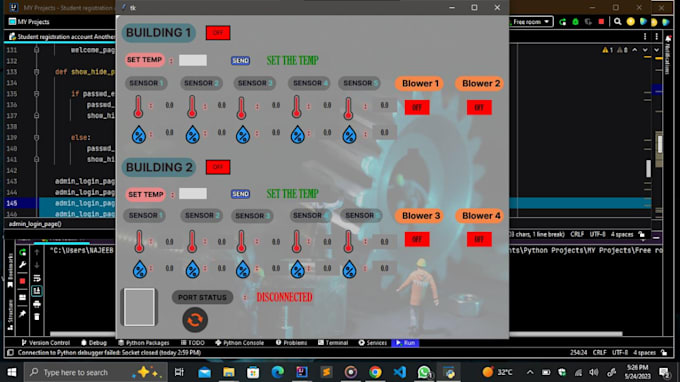680x382 pixels.
Task: Click Building 2 set temp input field
Action: [193, 193]
